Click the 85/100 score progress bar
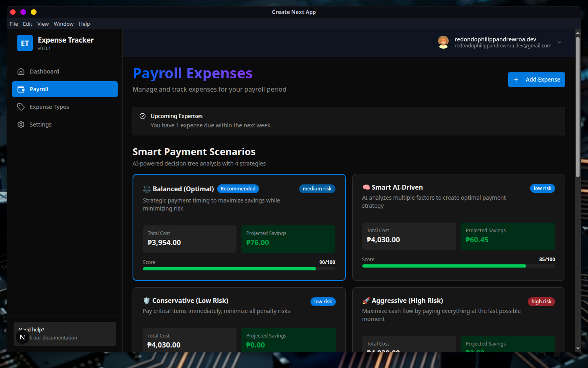Image resolution: width=588 pixels, height=368 pixels. pos(458,266)
